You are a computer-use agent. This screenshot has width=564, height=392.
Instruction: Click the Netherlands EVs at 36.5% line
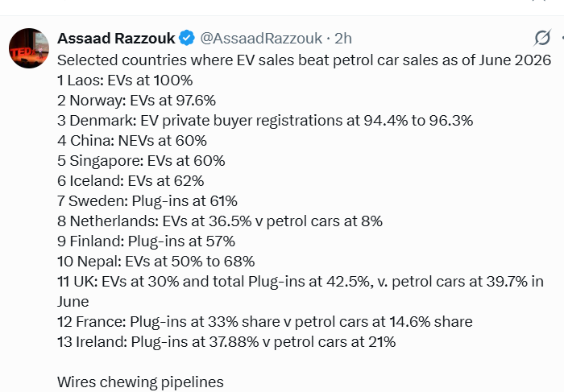click(220, 221)
